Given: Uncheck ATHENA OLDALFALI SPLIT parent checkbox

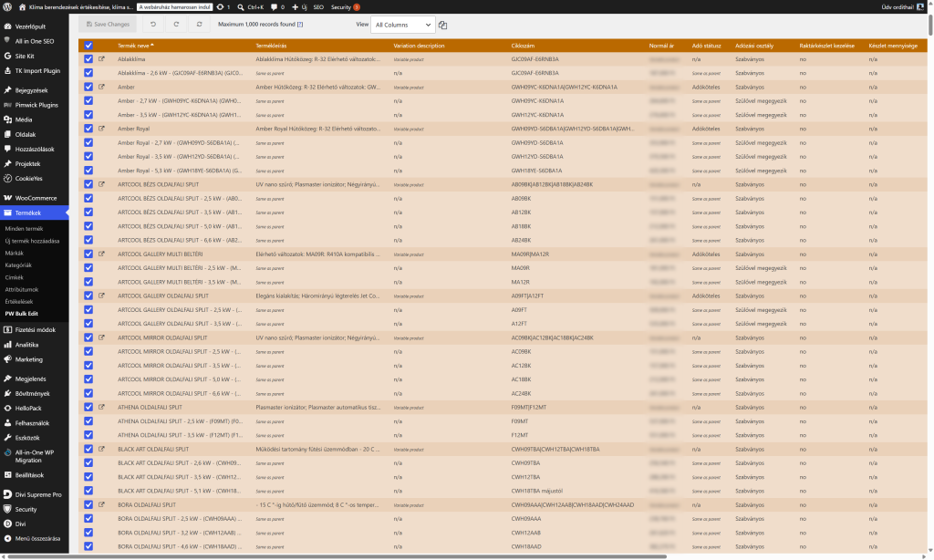Looking at the screenshot, I should (88, 408).
